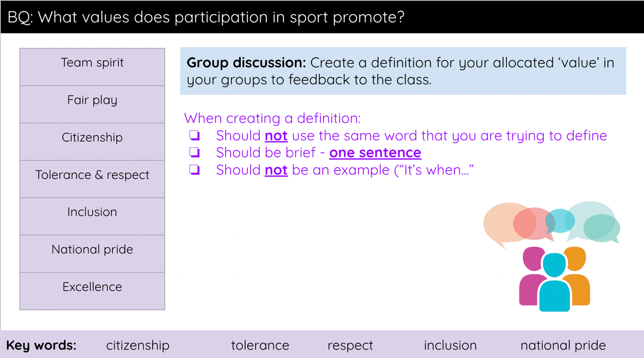Select the Excellence table cell
This screenshot has width=644, height=358.
92,291
